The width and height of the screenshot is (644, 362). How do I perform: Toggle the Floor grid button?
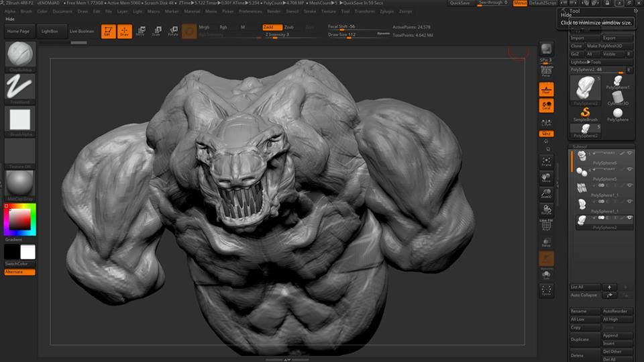(x=547, y=89)
